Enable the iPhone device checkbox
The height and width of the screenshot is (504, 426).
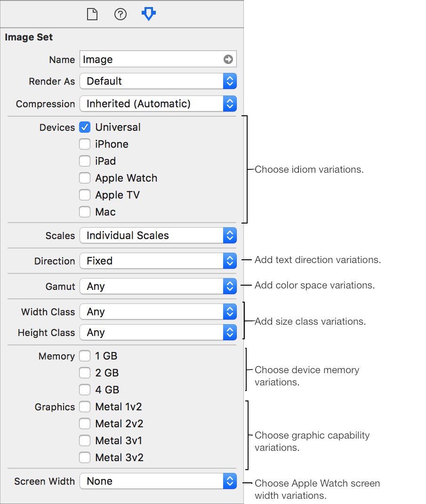(85, 144)
